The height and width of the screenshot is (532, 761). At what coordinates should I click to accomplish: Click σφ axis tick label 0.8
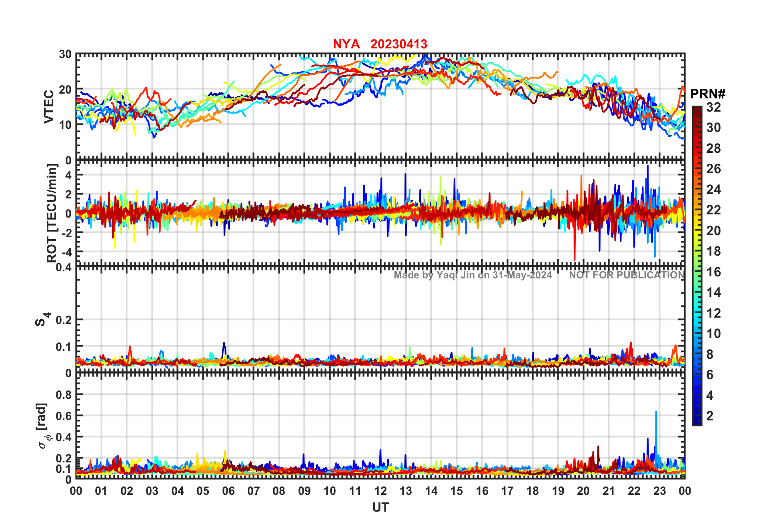64,395
